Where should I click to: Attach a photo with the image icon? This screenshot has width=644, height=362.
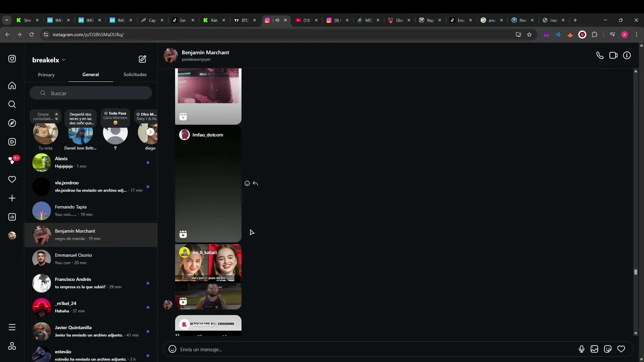[x=594, y=349]
